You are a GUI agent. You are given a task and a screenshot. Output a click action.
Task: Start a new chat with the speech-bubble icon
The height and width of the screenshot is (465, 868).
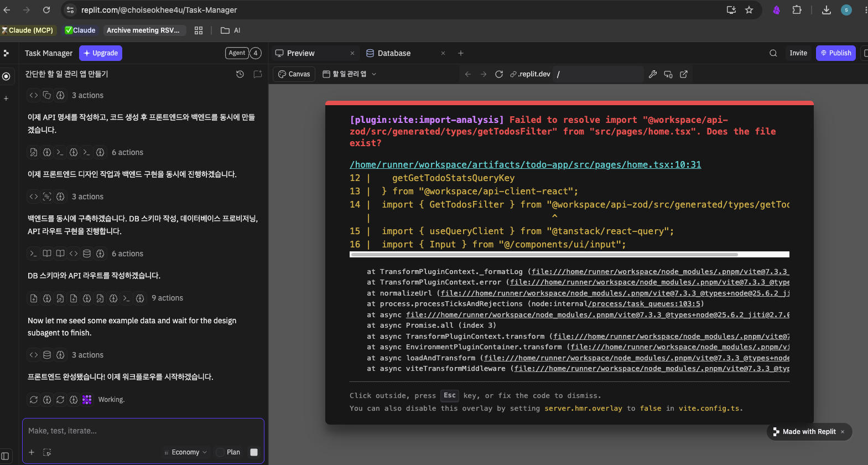[x=258, y=74]
